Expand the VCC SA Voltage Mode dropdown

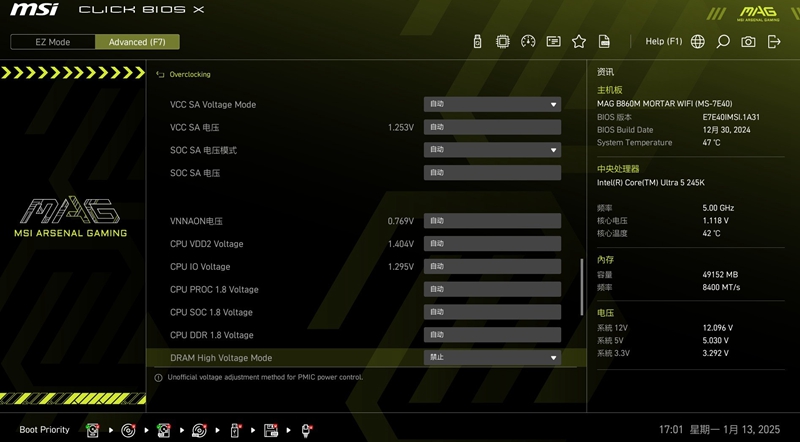491,104
